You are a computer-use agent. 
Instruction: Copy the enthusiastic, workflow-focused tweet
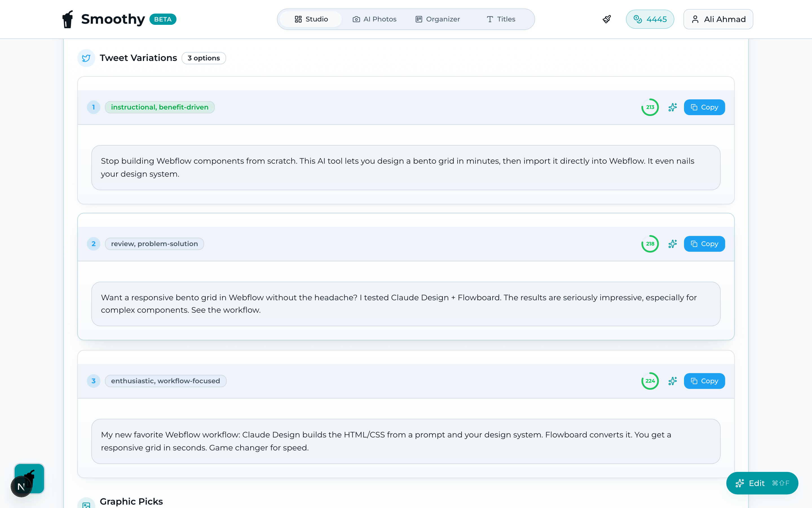coord(704,381)
